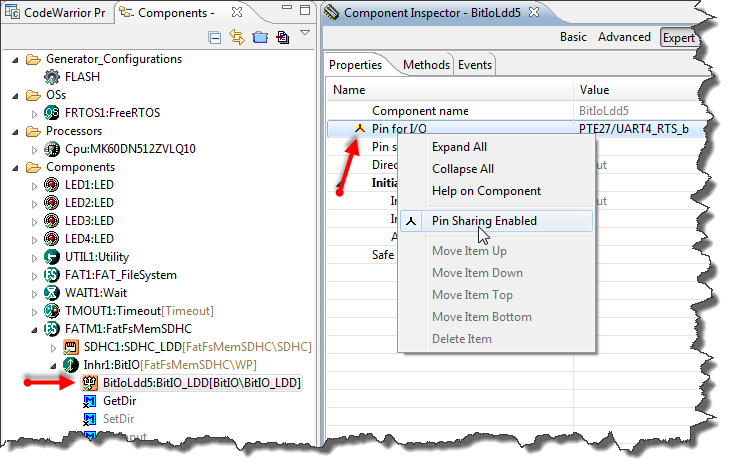Click the FreeRTOS OS component icon
Viewport: 737px width, 473px height.
click(52, 112)
